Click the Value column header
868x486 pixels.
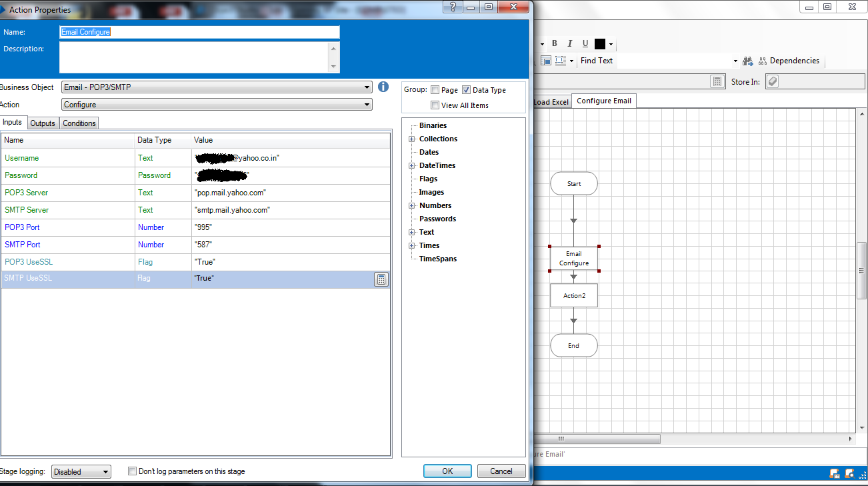(291, 140)
